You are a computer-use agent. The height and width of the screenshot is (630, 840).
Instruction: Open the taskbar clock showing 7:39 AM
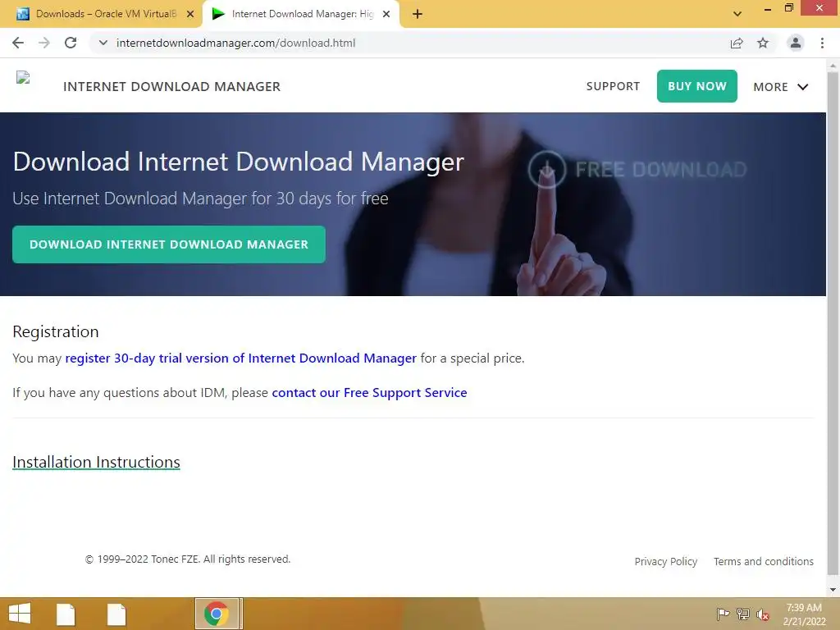click(804, 614)
